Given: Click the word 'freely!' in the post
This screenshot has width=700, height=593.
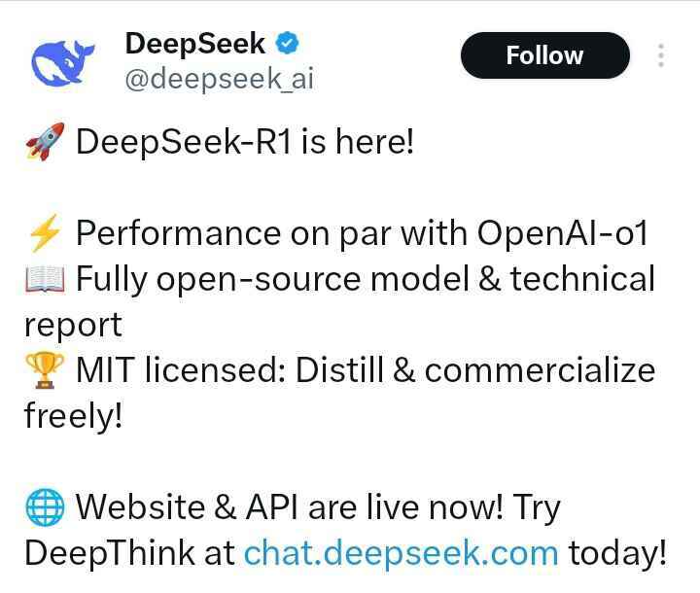Looking at the screenshot, I should coord(73,416).
